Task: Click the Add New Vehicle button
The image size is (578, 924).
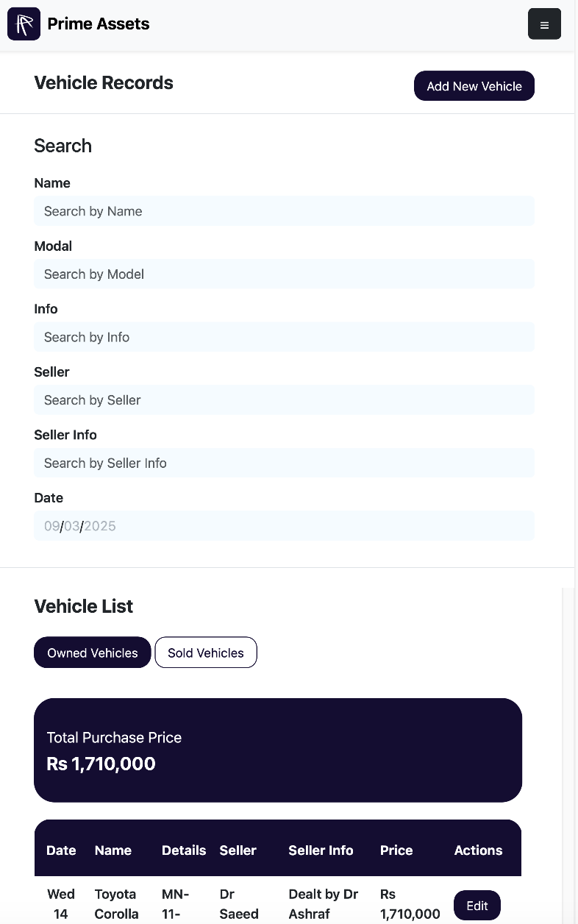Action: click(474, 86)
